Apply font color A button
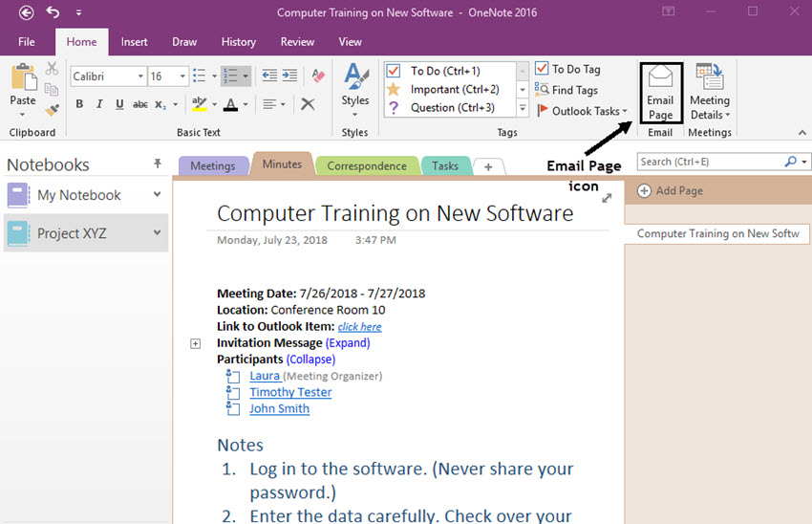 click(x=230, y=104)
